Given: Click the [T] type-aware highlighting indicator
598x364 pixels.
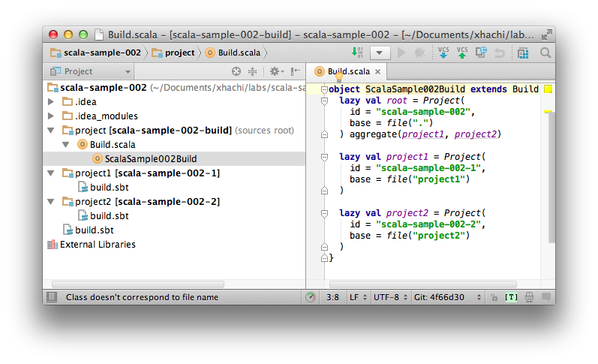Looking at the screenshot, I should tap(511, 297).
